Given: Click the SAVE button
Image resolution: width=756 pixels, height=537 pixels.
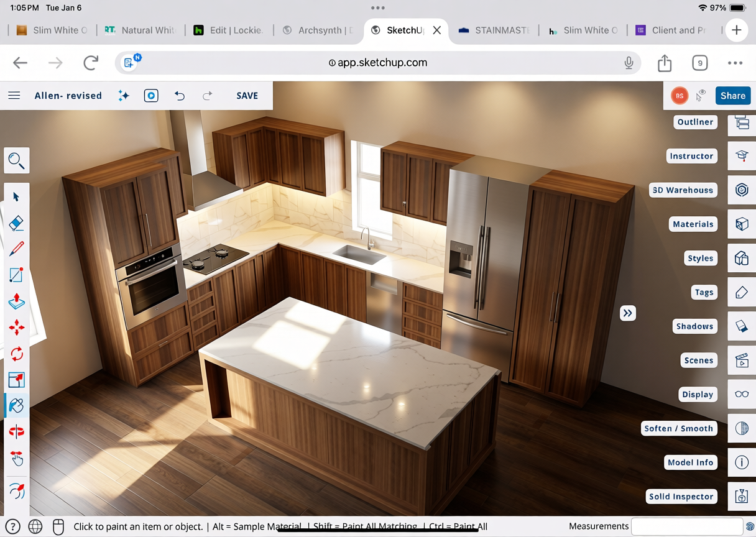Looking at the screenshot, I should 247,96.
